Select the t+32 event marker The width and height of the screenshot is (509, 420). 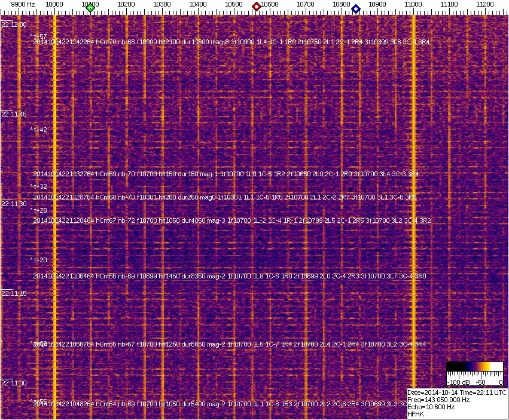click(x=39, y=186)
